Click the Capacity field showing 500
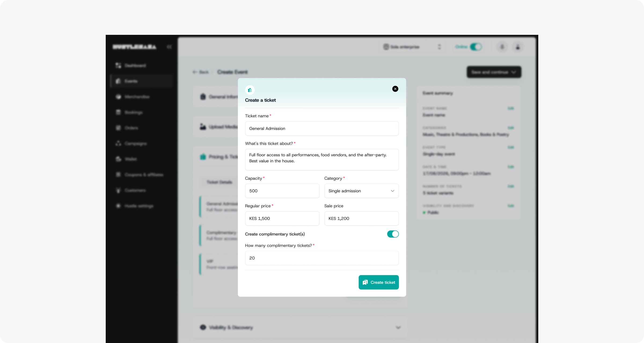644x343 pixels. tap(282, 191)
